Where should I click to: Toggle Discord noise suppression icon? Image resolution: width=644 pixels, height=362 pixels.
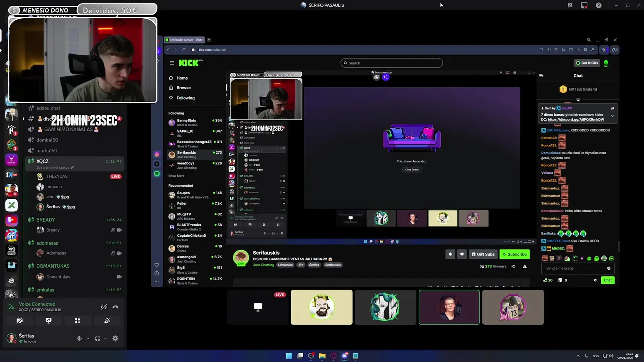pos(104,307)
